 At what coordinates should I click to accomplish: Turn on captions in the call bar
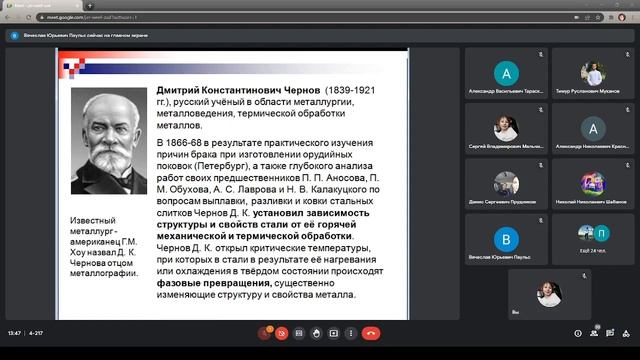[x=299, y=333]
